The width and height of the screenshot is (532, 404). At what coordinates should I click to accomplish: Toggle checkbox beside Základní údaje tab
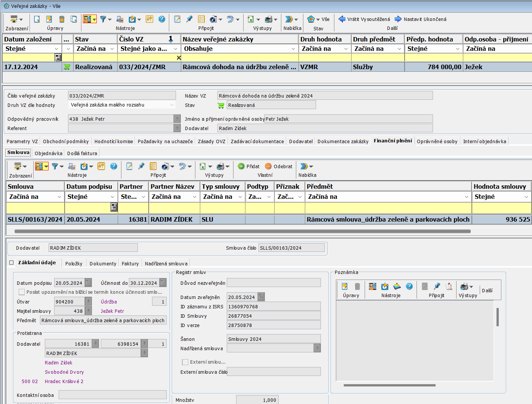pyautogui.click(x=11, y=263)
